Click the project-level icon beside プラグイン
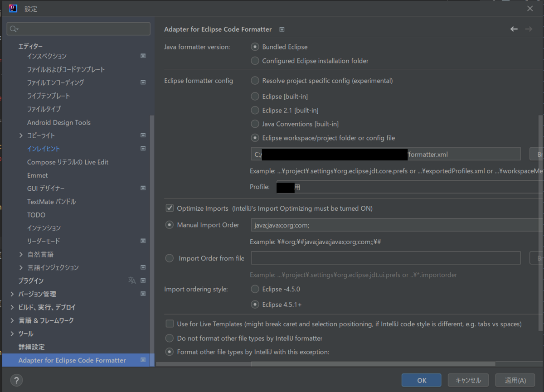Image resolution: width=544 pixels, height=392 pixels. click(143, 281)
